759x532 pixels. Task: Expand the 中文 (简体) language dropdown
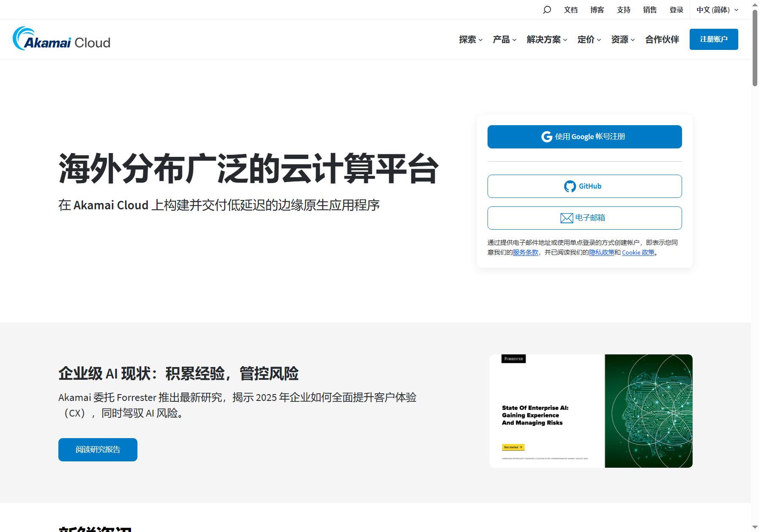pyautogui.click(x=718, y=10)
